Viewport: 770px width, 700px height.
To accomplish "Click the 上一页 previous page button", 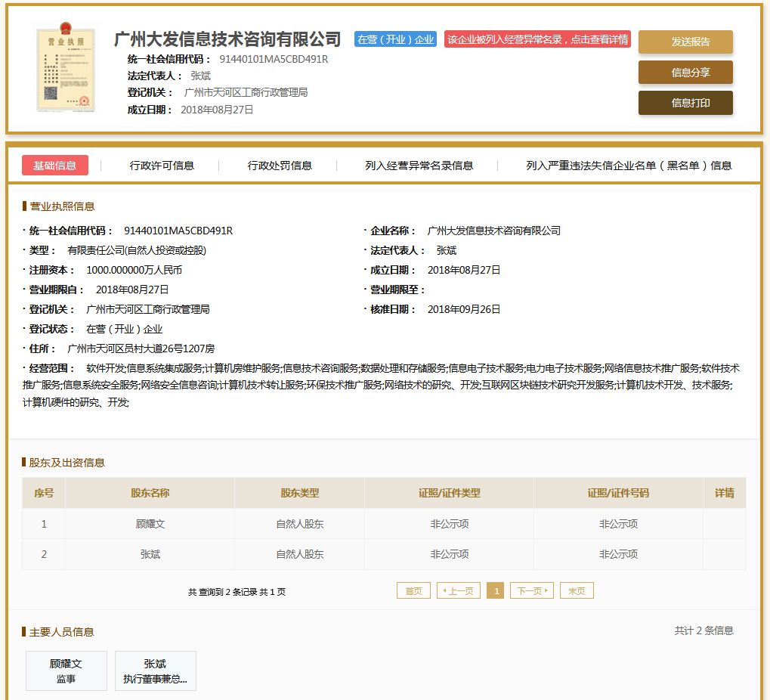I will 459,591.
